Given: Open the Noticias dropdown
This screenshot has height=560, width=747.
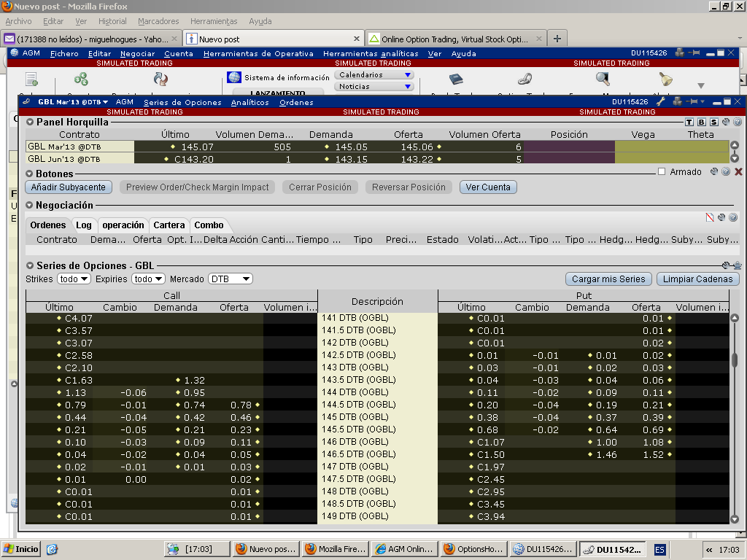Looking at the screenshot, I should 374,87.
